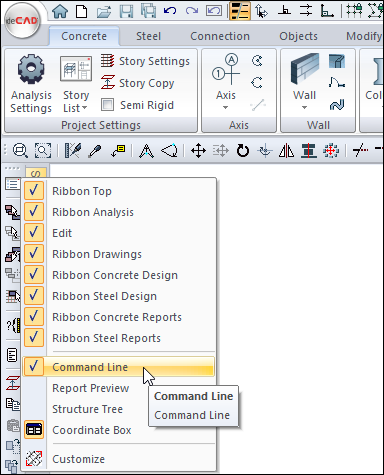The image size is (384, 475).
Task: Click the ideCAD application logo button
Action: [22, 21]
